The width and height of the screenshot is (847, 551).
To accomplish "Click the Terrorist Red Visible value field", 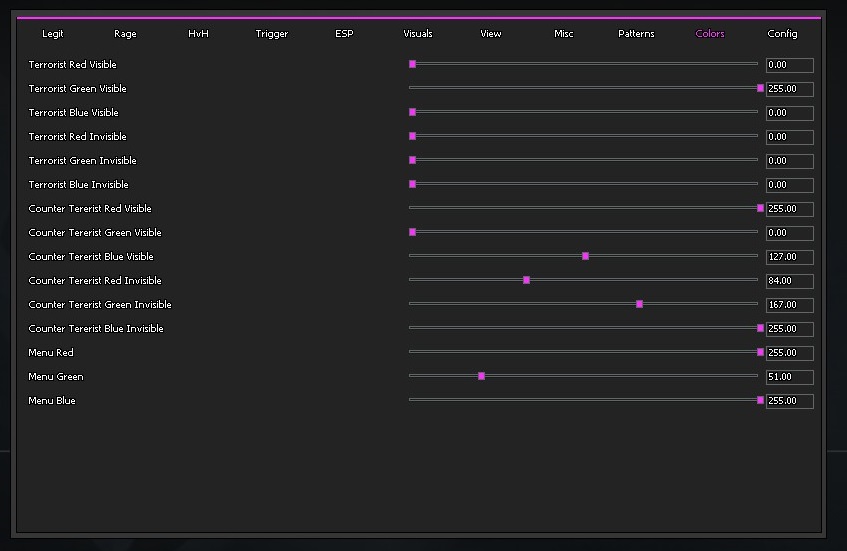I will [789, 65].
